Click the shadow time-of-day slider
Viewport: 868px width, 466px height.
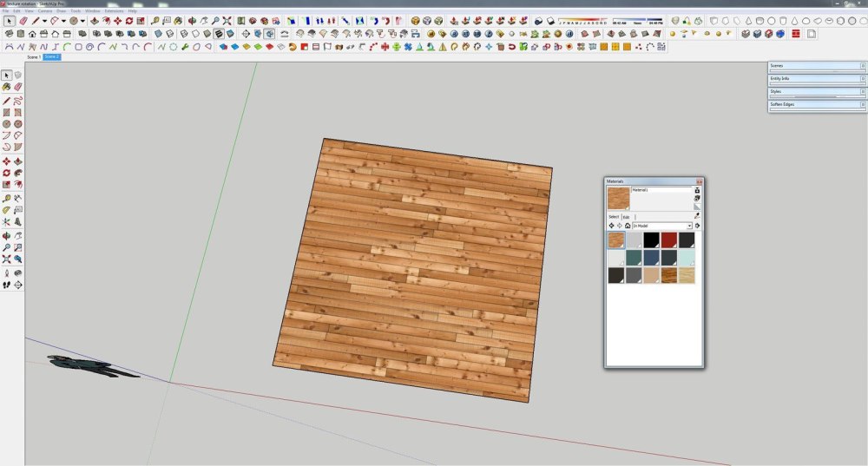637,21
